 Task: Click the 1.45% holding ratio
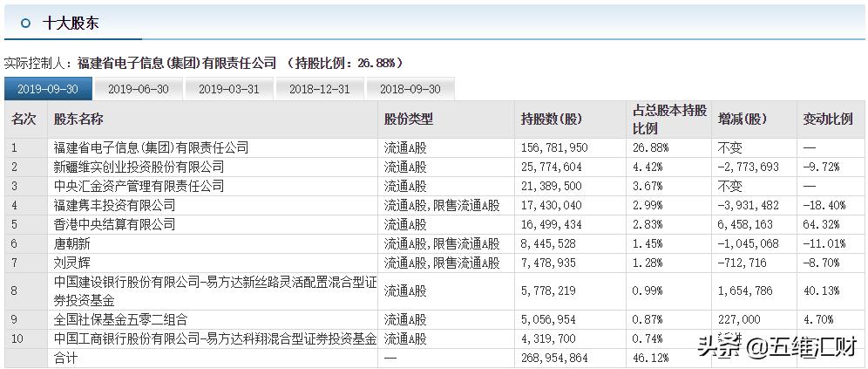(648, 243)
